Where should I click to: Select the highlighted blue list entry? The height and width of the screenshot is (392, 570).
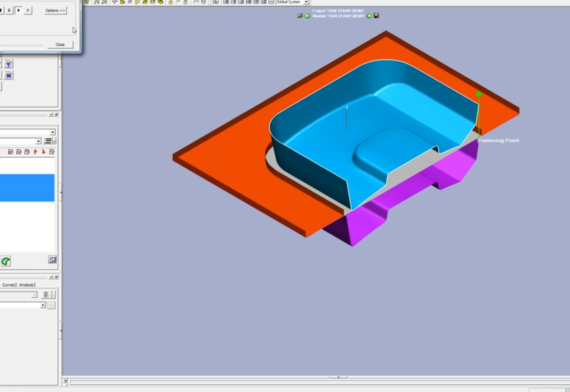(27, 188)
